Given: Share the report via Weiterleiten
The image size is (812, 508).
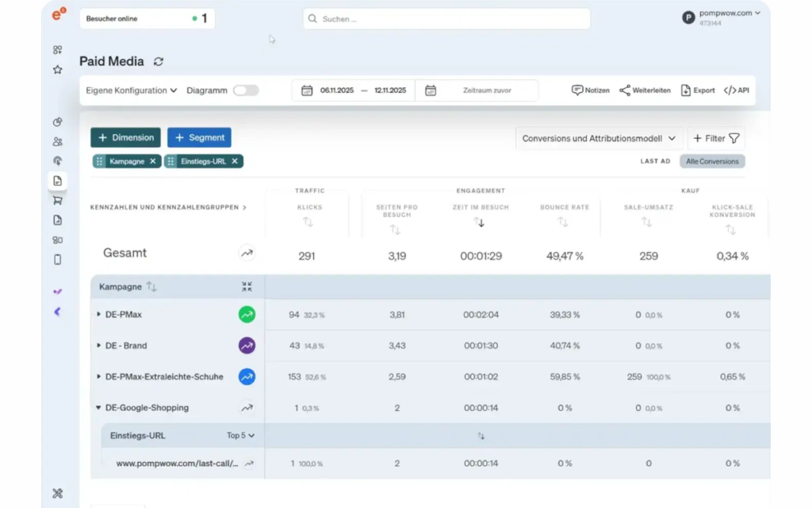Looking at the screenshot, I should pyautogui.click(x=645, y=90).
